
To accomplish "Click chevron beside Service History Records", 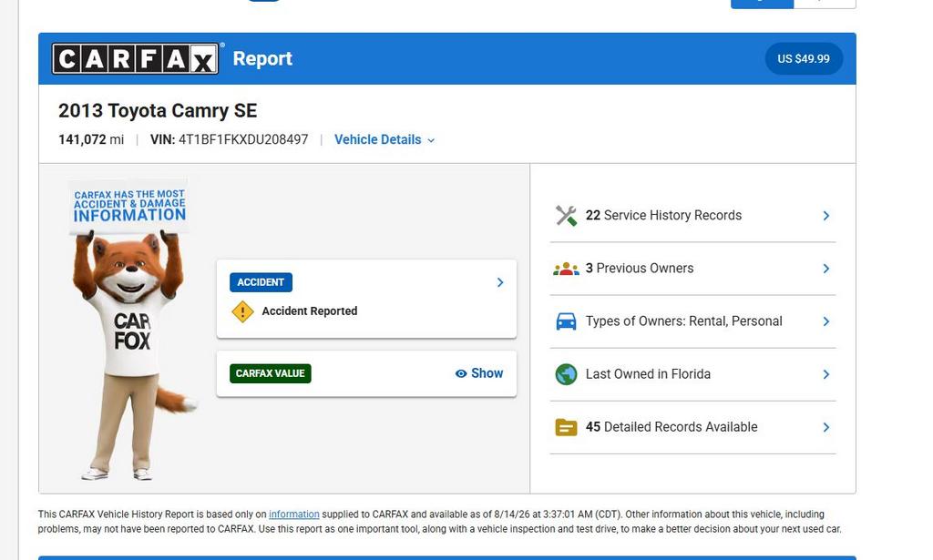I will [x=825, y=216].
